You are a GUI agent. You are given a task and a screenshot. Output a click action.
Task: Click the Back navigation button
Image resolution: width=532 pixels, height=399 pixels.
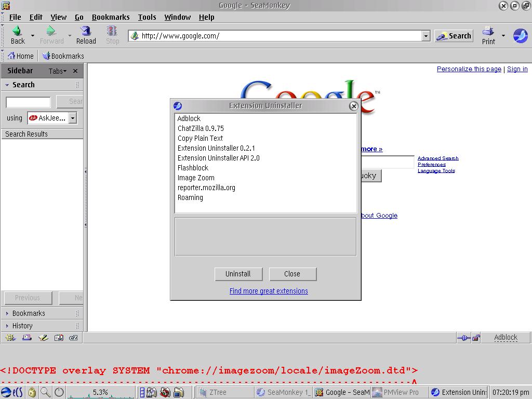click(x=17, y=35)
